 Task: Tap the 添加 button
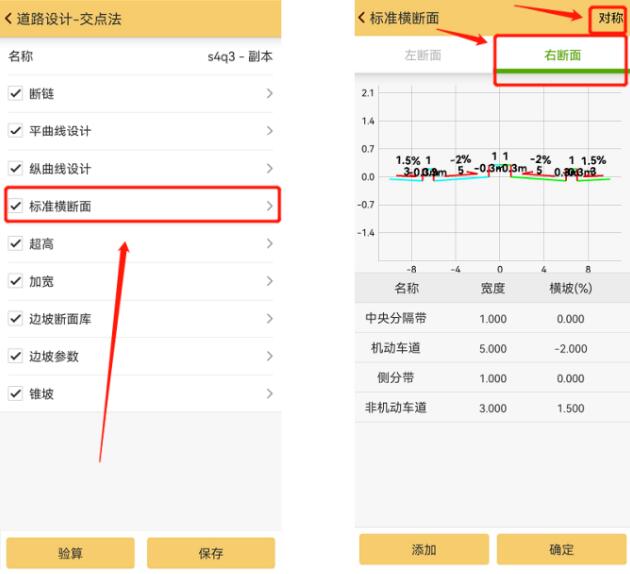[424, 549]
